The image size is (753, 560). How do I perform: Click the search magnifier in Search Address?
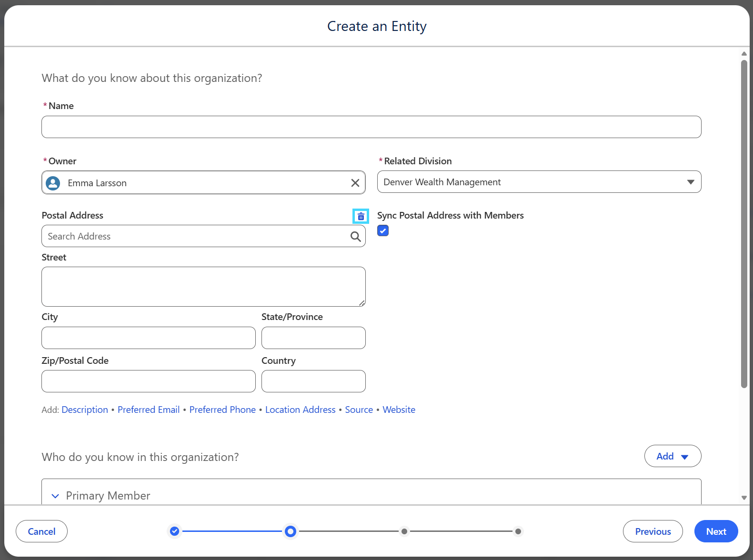355,236
